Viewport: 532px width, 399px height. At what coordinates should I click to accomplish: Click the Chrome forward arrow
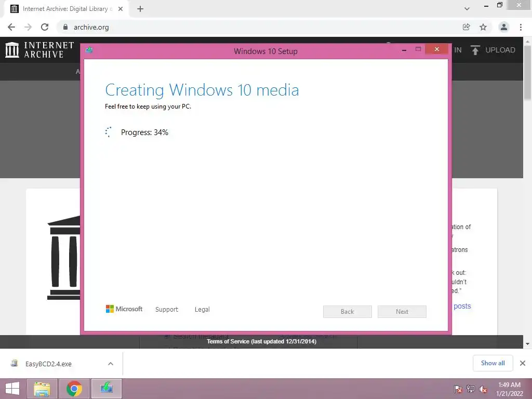pos(28,27)
